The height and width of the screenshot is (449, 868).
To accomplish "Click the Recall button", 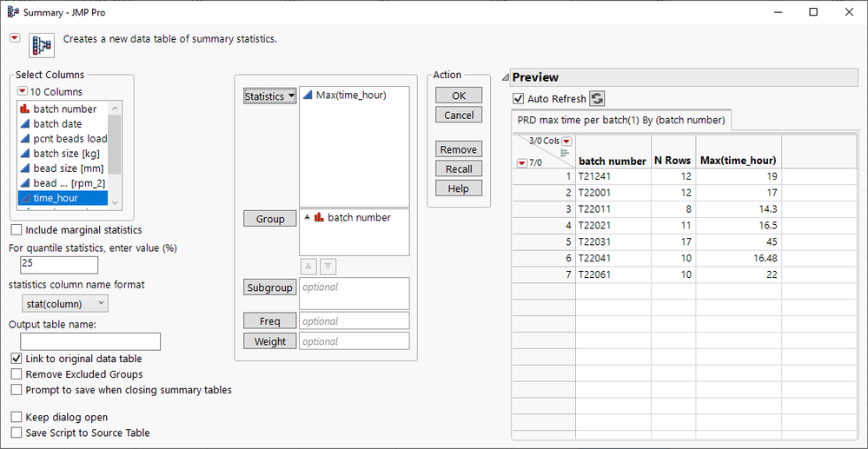I will click(x=459, y=168).
